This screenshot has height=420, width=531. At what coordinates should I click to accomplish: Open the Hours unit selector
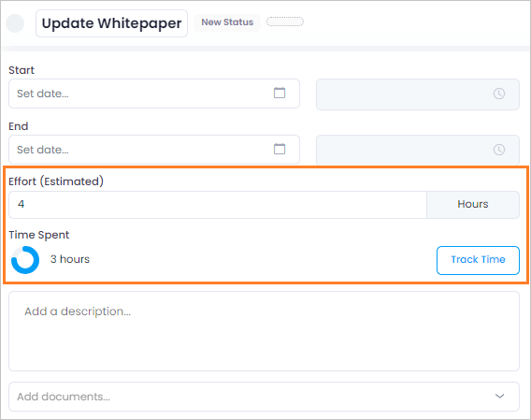[x=473, y=205]
